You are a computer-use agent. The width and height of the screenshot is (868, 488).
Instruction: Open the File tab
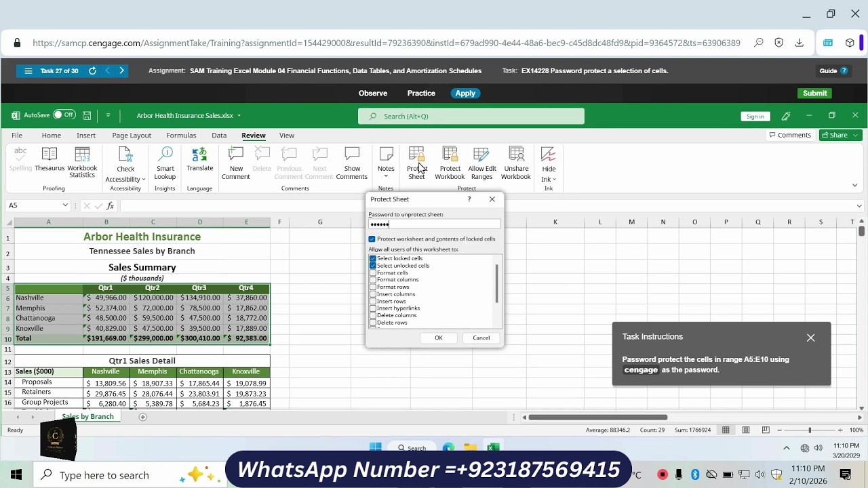click(x=17, y=136)
